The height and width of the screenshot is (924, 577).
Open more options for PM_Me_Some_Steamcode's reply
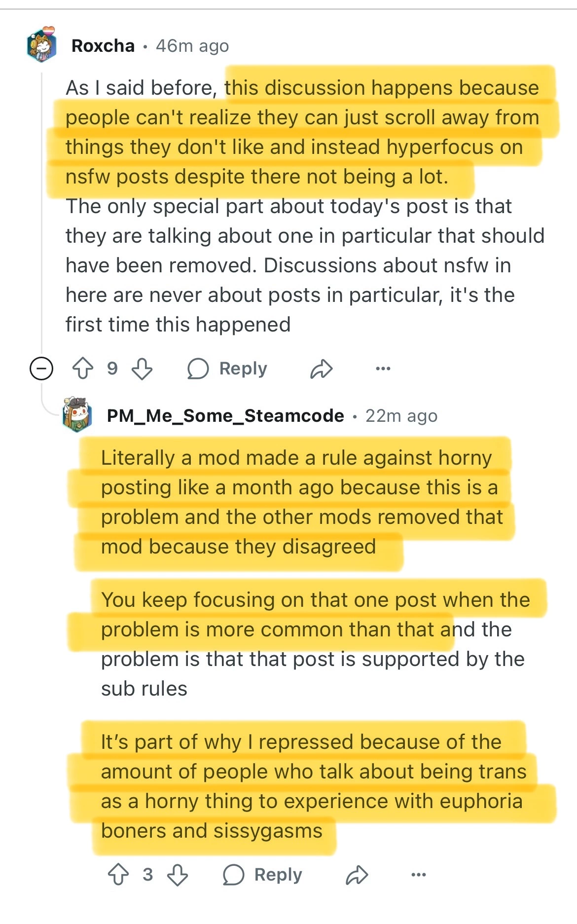click(x=418, y=875)
